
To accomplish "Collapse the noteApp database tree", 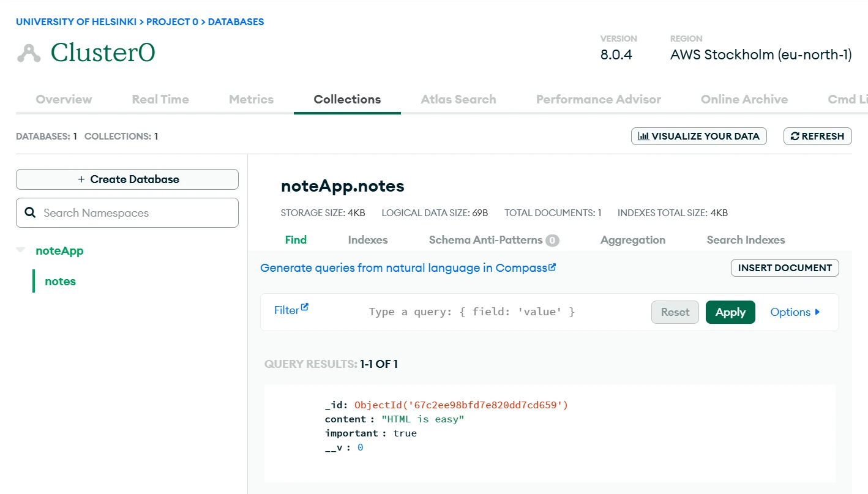I will click(21, 250).
